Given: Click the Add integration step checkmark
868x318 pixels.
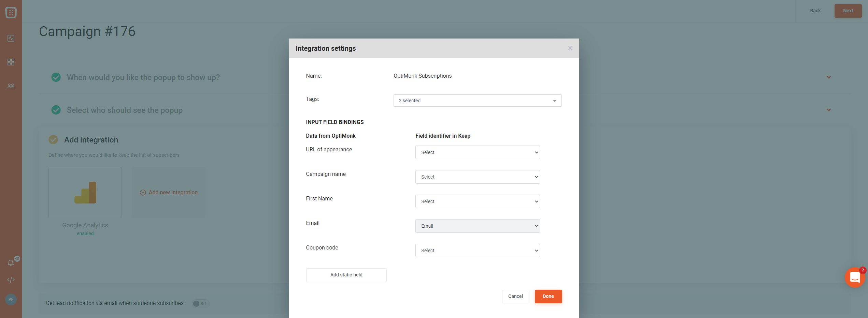Looking at the screenshot, I should tap(53, 140).
